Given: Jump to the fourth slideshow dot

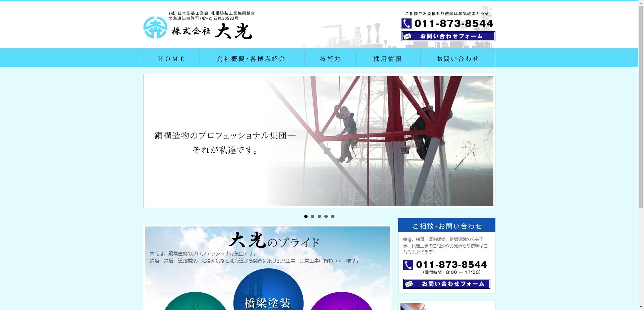Looking at the screenshot, I should pos(326,216).
